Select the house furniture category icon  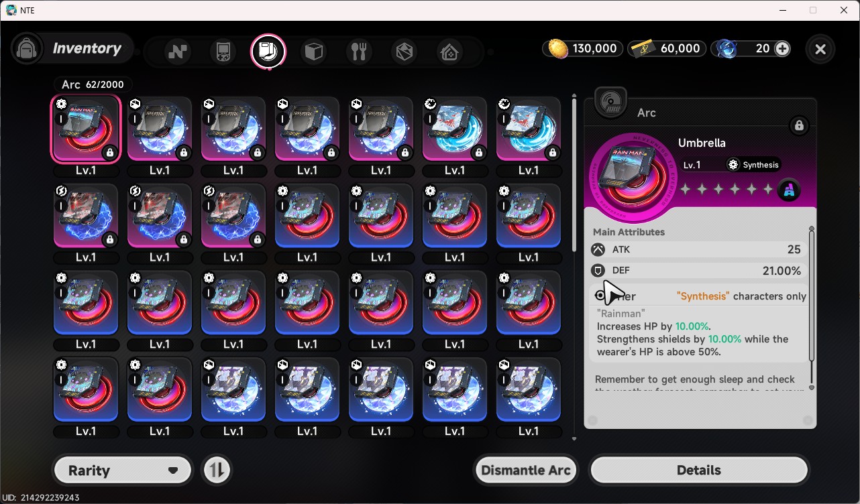pos(449,52)
